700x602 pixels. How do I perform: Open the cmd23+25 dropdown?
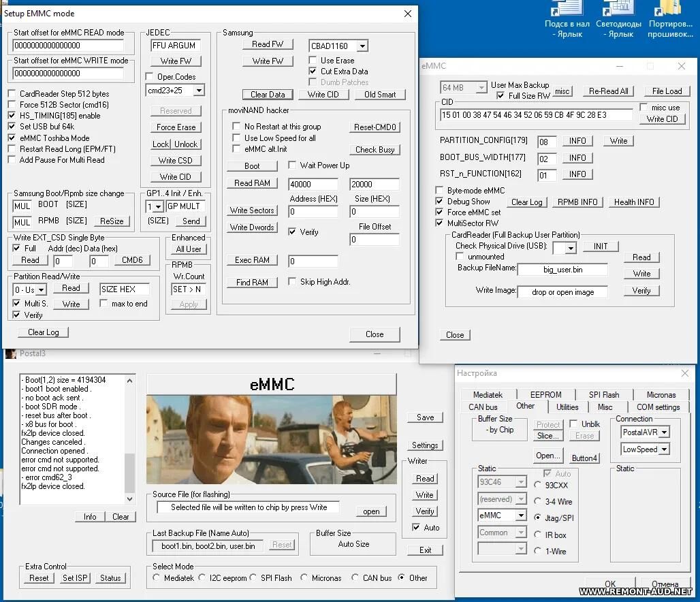click(x=199, y=90)
